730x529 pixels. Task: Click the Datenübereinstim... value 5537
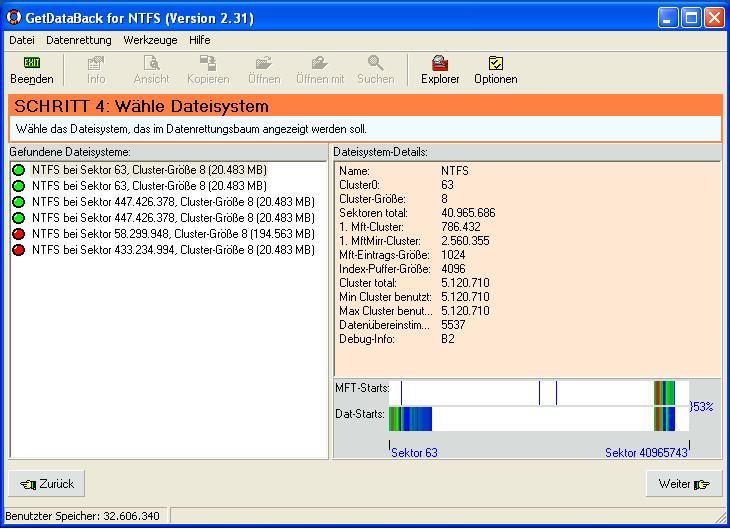453,325
